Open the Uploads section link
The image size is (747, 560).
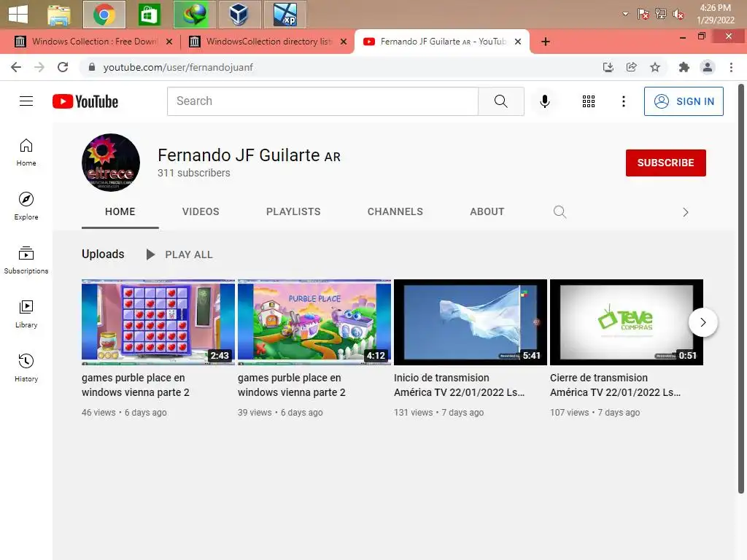pos(103,254)
